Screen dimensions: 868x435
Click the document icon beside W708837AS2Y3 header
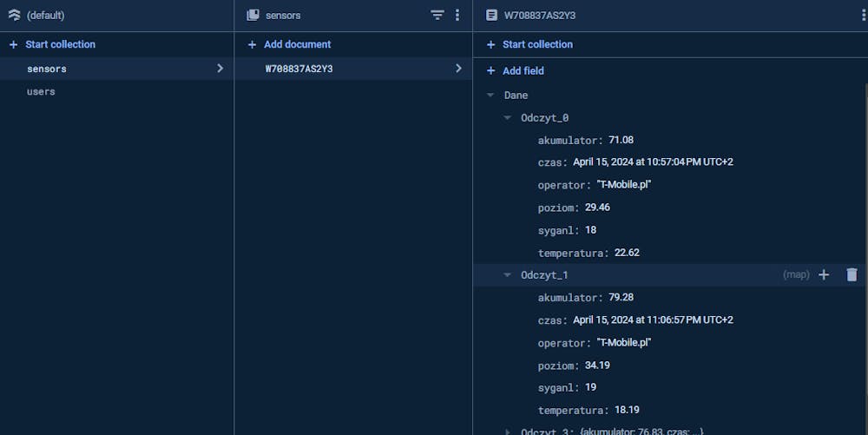491,15
